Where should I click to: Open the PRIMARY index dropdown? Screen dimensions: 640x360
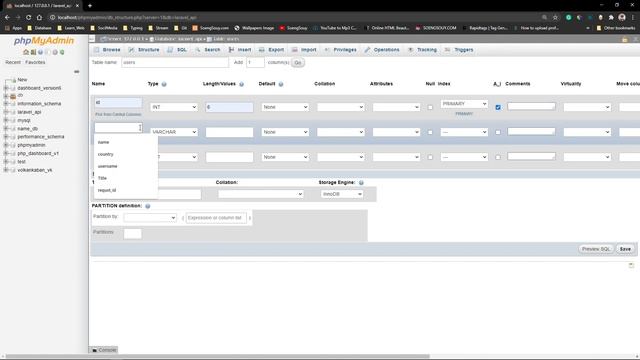pos(464,104)
